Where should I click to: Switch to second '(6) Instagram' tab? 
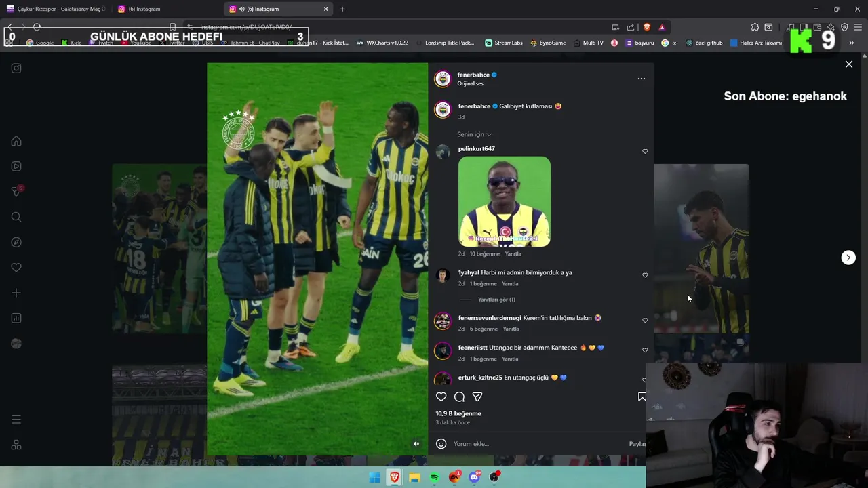166,9
